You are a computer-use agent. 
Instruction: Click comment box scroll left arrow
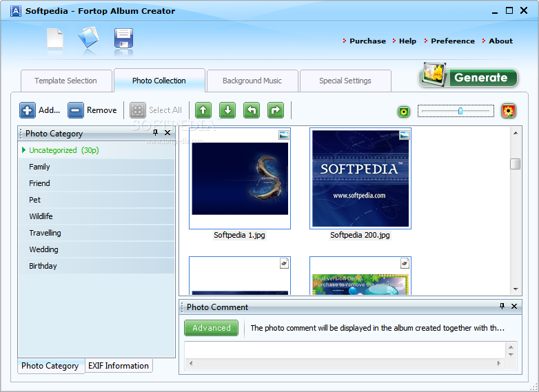tap(191, 363)
